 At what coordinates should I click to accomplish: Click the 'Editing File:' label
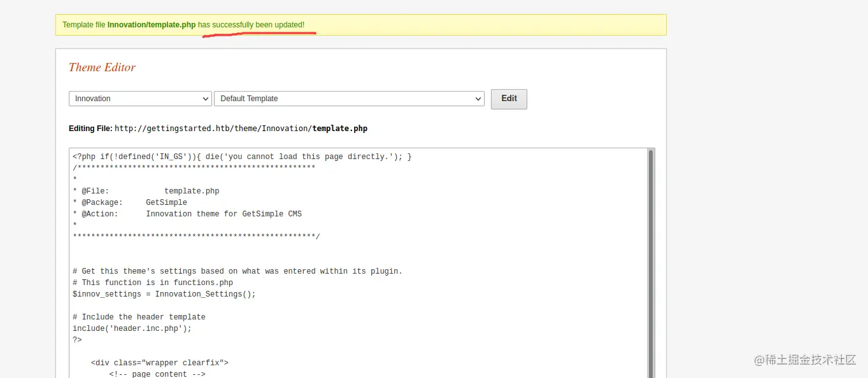[90, 129]
